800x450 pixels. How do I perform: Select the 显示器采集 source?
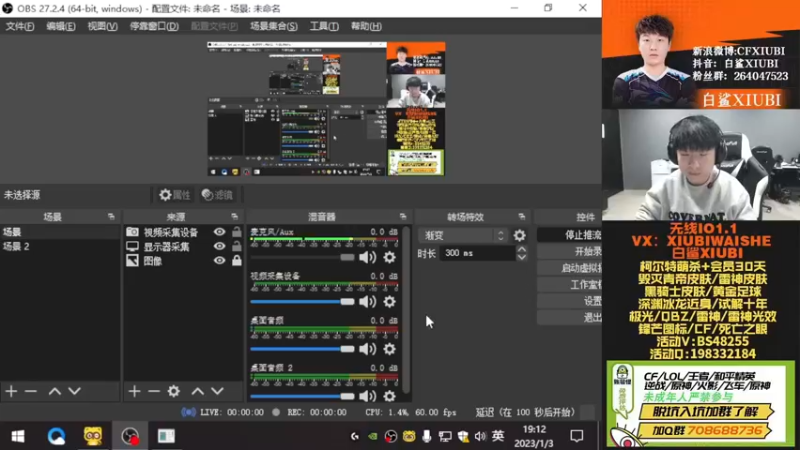pyautogui.click(x=166, y=247)
